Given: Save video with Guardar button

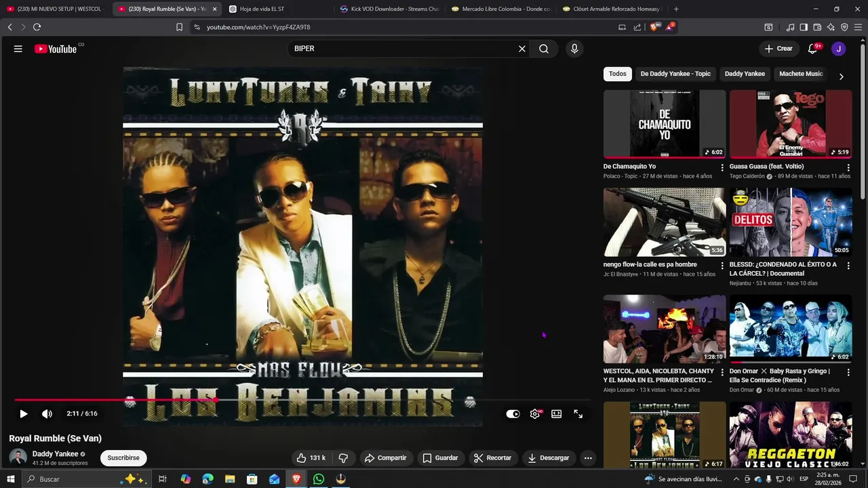Looking at the screenshot, I should (440, 458).
